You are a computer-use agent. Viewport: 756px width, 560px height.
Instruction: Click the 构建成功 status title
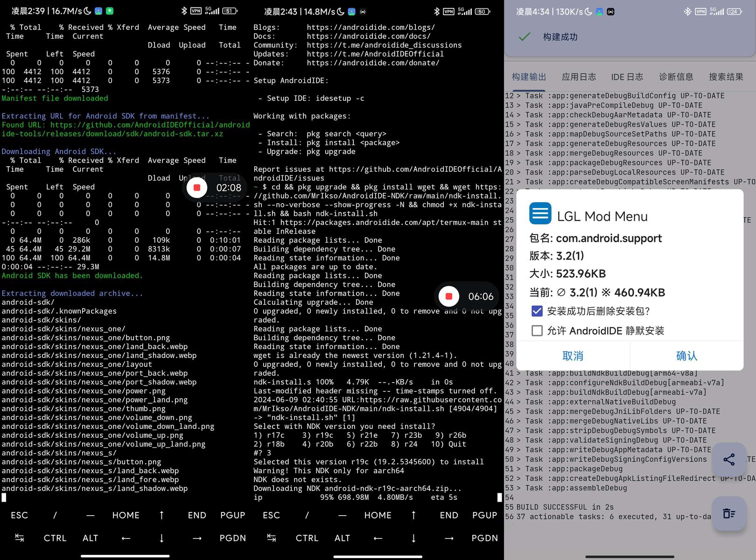pyautogui.click(x=560, y=37)
